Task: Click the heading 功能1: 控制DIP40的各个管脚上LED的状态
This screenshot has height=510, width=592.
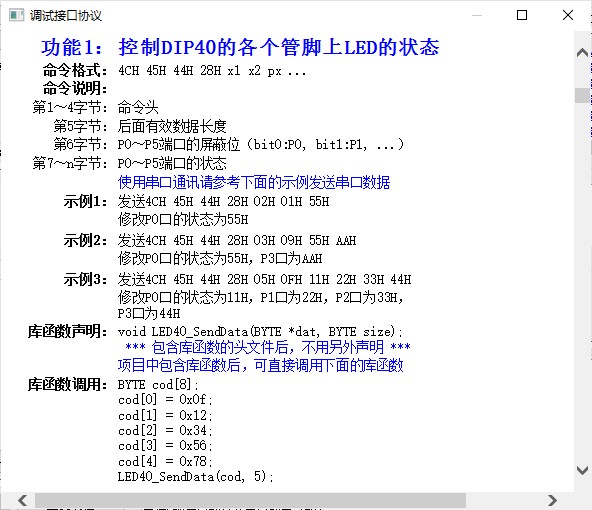Action: (240, 48)
